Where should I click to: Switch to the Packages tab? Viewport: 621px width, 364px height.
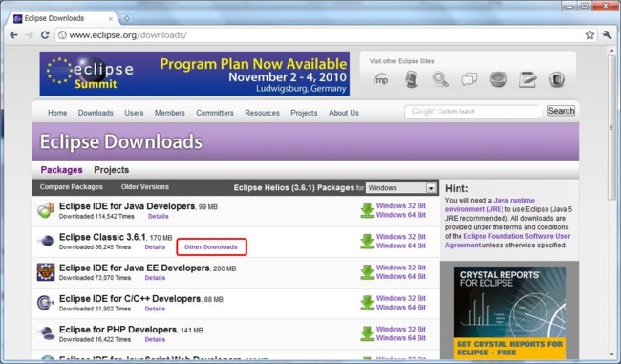[61, 170]
